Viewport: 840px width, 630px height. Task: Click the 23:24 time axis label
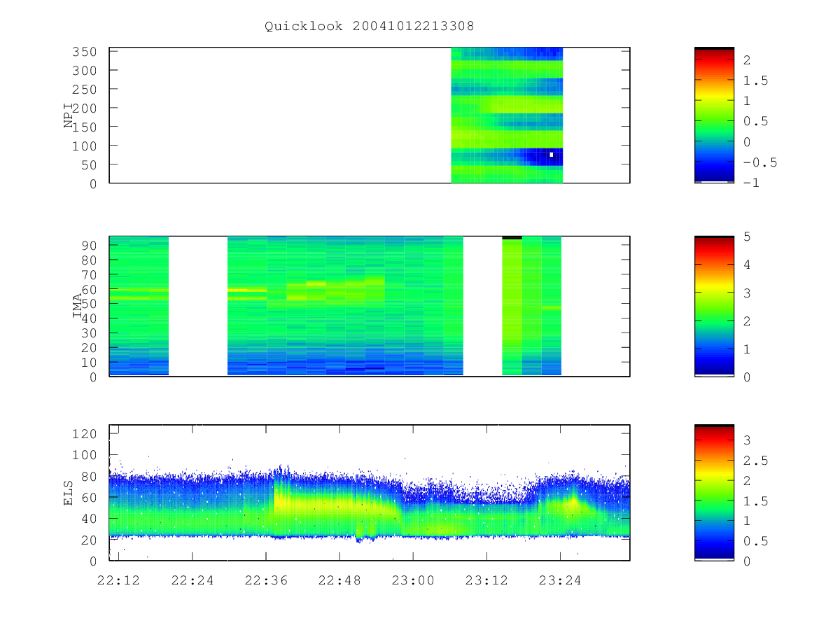(x=559, y=580)
